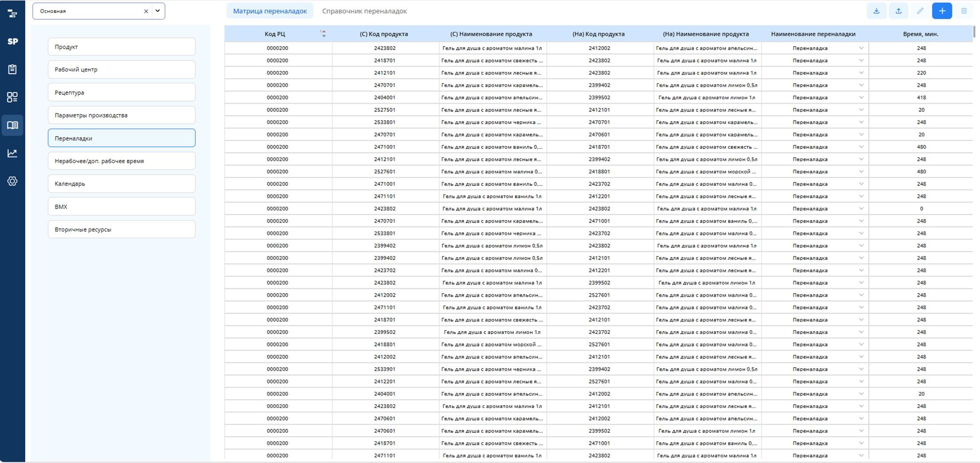Open Переналадка dropdown for product 2423802 to 2412002
Viewport: 980px width, 463px height.
[x=861, y=48]
